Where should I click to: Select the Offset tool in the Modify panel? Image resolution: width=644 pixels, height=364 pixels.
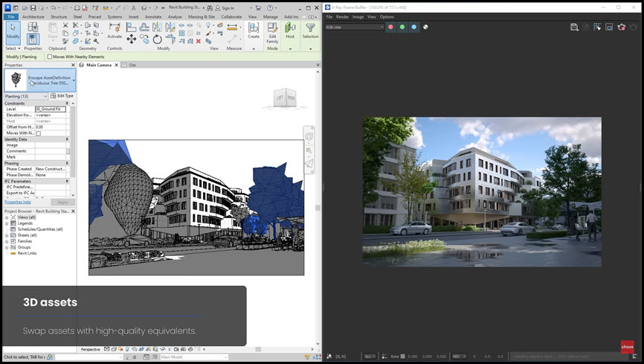(144, 27)
